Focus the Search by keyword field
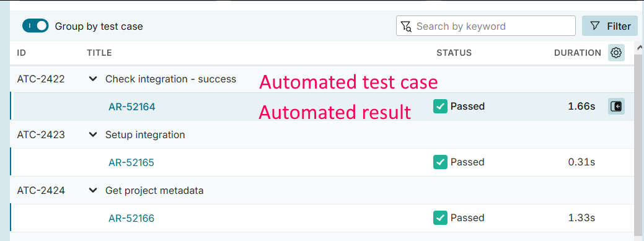Image resolution: width=644 pixels, height=241 pixels. (485, 26)
